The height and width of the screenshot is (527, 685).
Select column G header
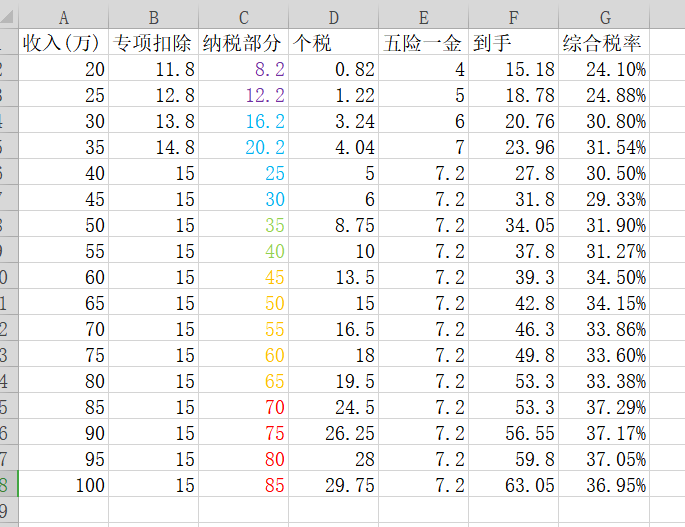coord(604,18)
